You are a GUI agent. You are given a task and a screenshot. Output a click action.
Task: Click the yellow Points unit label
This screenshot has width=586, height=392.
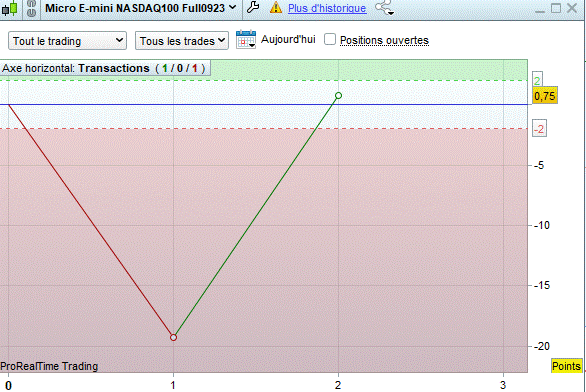pos(566,366)
